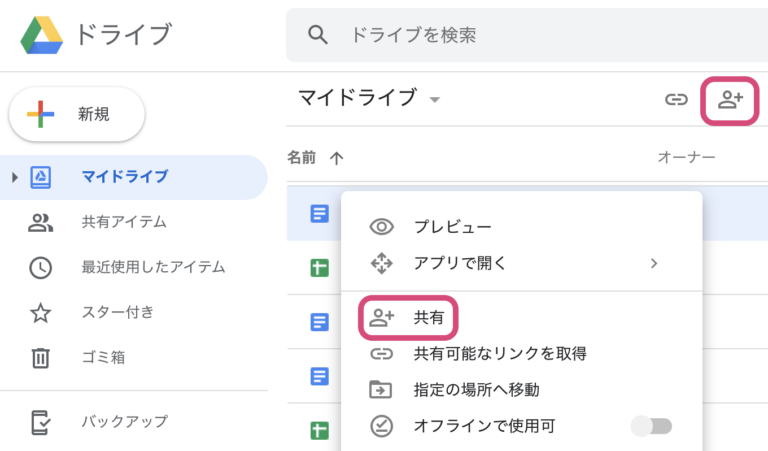Open backups (バックアップ) section
768x451 pixels.
pyautogui.click(x=123, y=421)
